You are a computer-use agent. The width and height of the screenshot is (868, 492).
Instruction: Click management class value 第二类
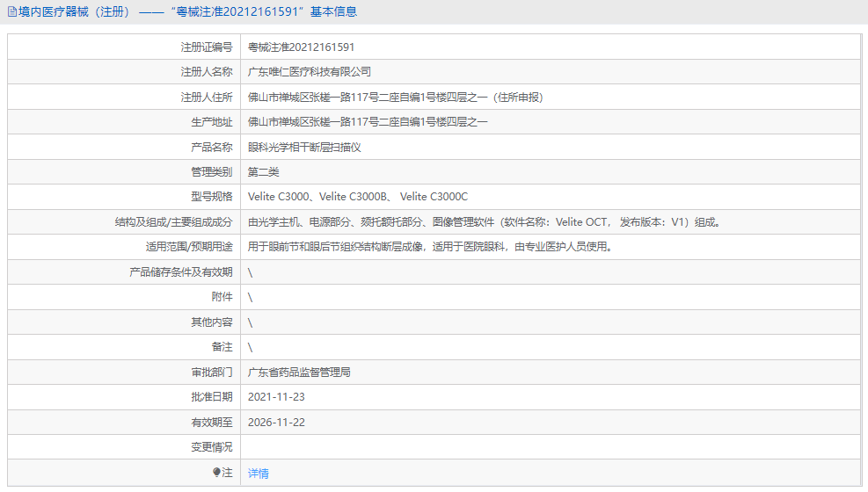click(263, 172)
